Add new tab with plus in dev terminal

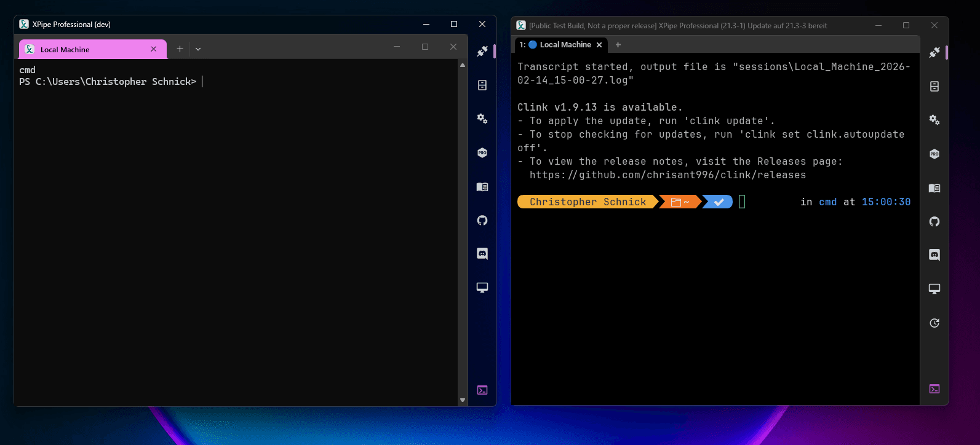click(180, 49)
